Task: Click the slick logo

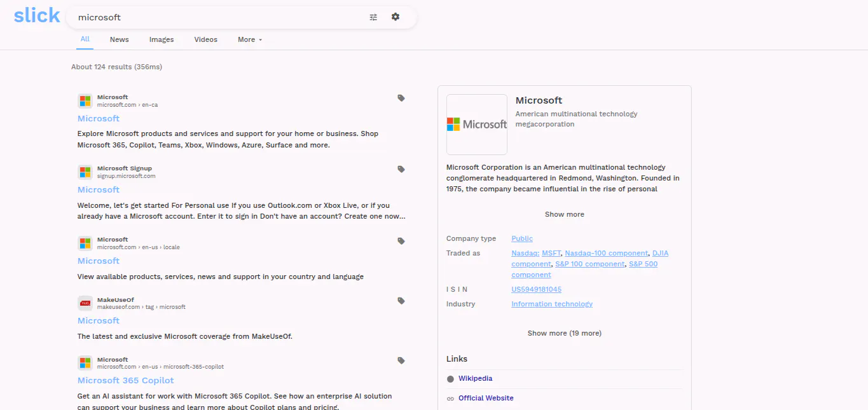Action: (37, 15)
